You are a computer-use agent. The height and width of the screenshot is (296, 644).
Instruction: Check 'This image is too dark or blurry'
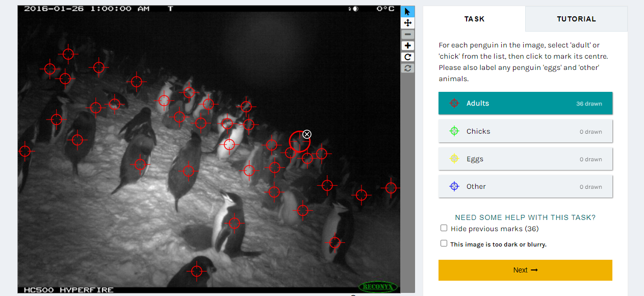point(444,243)
